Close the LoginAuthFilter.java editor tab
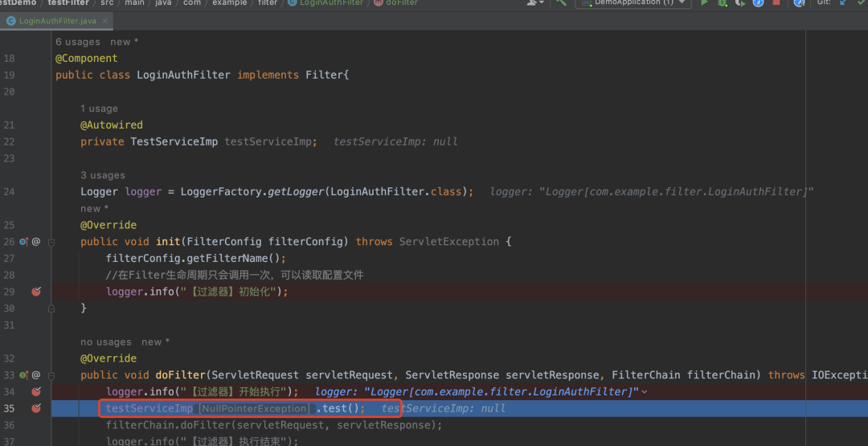Viewport: 868px width, 446px height. coord(105,21)
